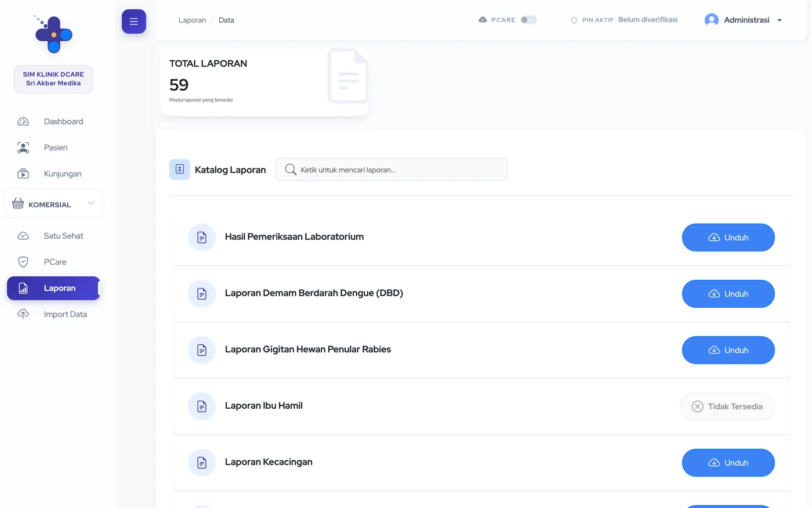Click document icon for Laporan Demam Berdarah
Image resolution: width=812 pixels, height=508 pixels.
point(202,294)
